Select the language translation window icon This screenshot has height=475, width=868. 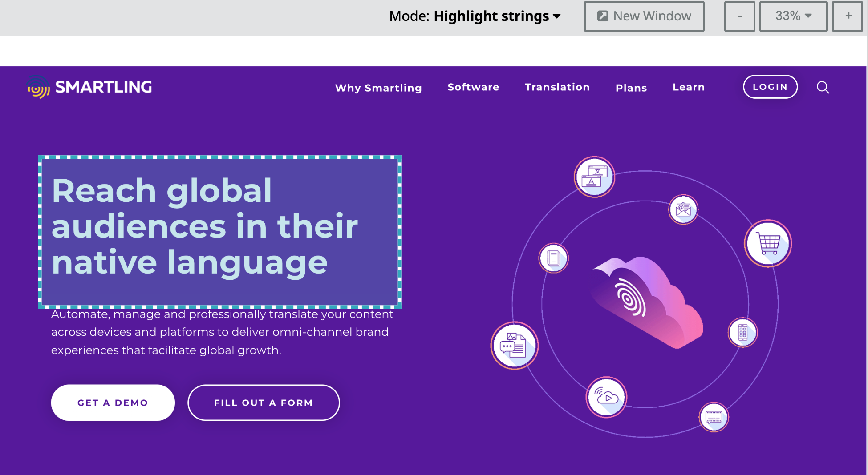pos(594,176)
